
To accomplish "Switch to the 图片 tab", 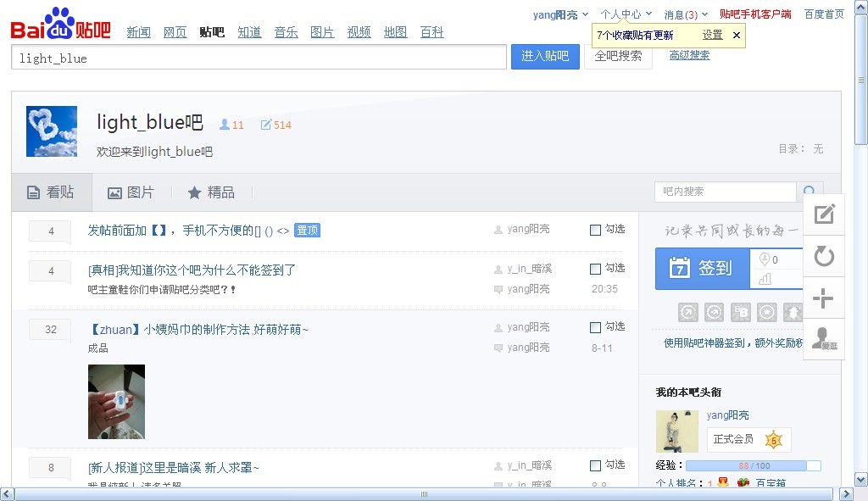I will [131, 192].
